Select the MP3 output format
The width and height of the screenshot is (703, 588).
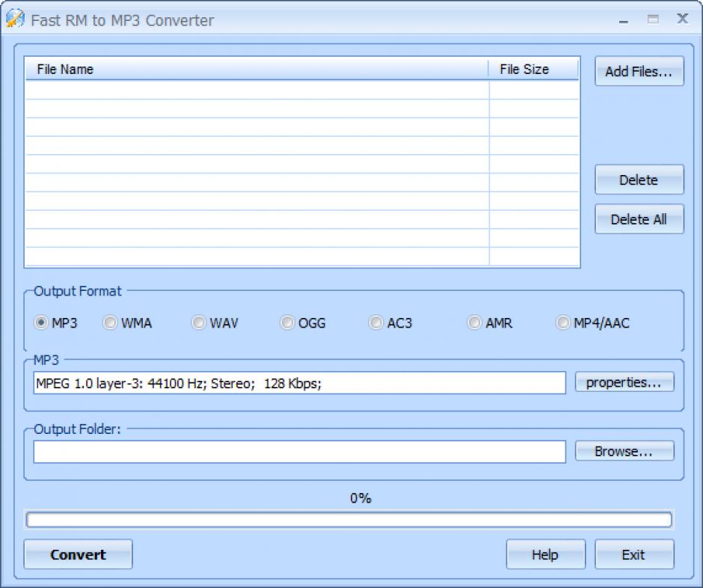coord(41,323)
